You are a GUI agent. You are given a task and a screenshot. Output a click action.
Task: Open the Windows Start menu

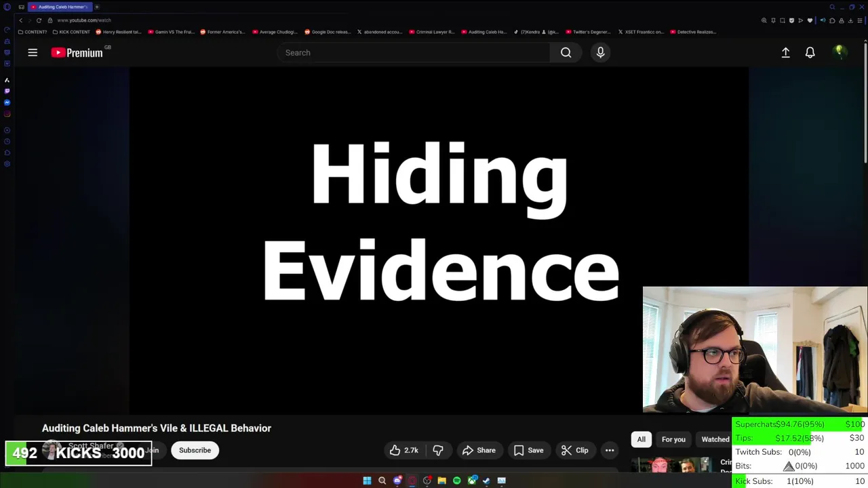[x=367, y=481]
